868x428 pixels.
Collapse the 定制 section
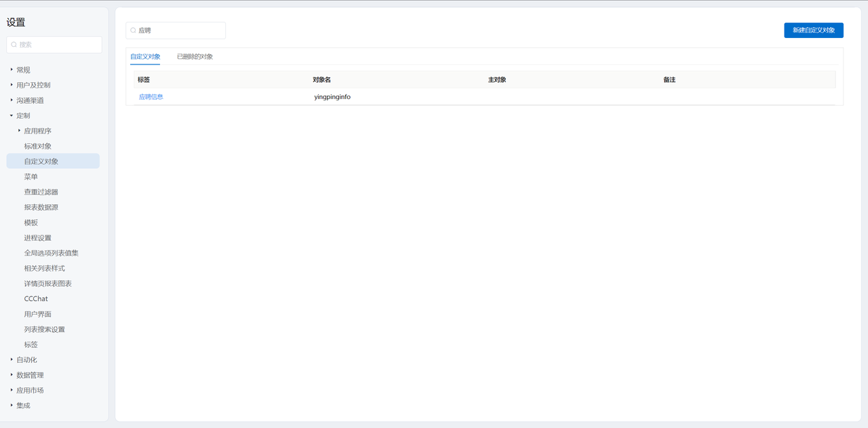pos(12,115)
